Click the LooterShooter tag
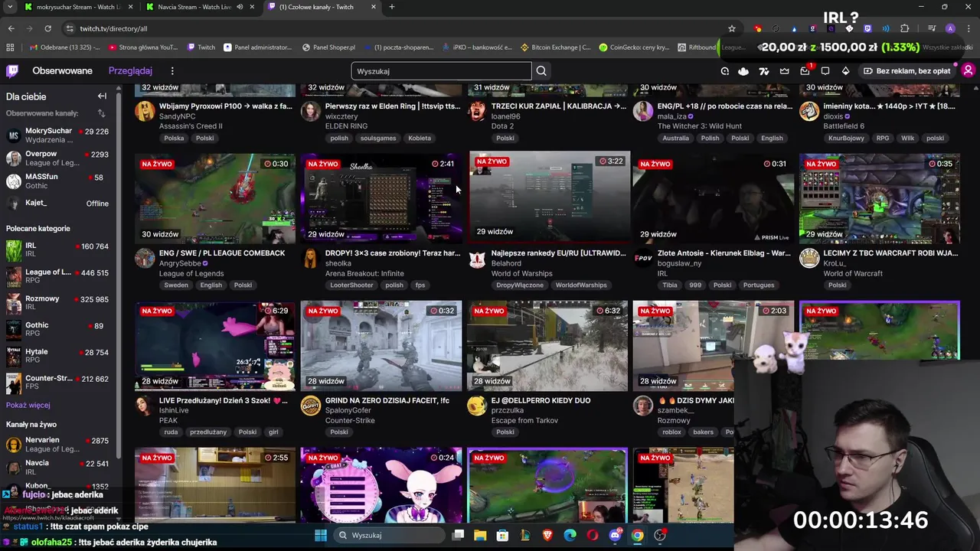 [351, 285]
